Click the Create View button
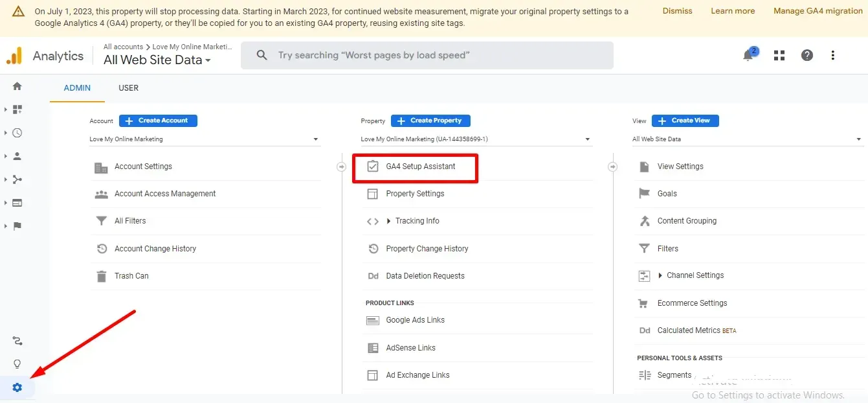This screenshot has height=403, width=868. 685,121
